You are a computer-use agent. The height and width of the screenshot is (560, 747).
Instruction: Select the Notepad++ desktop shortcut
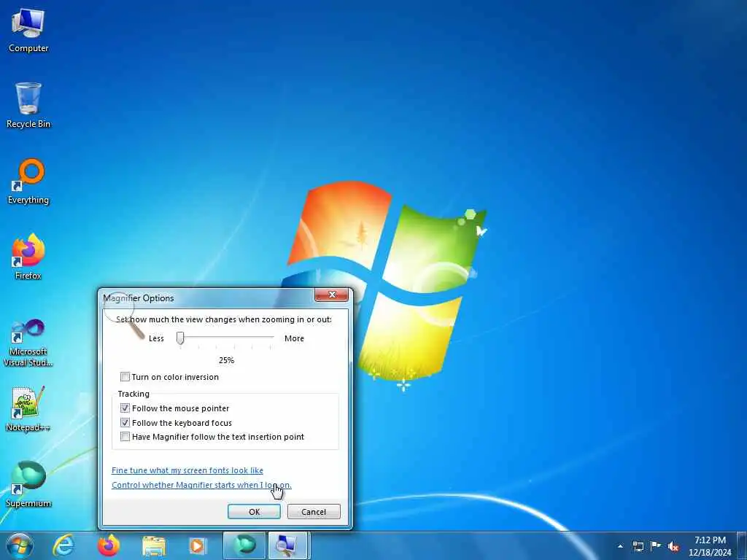[x=28, y=408]
